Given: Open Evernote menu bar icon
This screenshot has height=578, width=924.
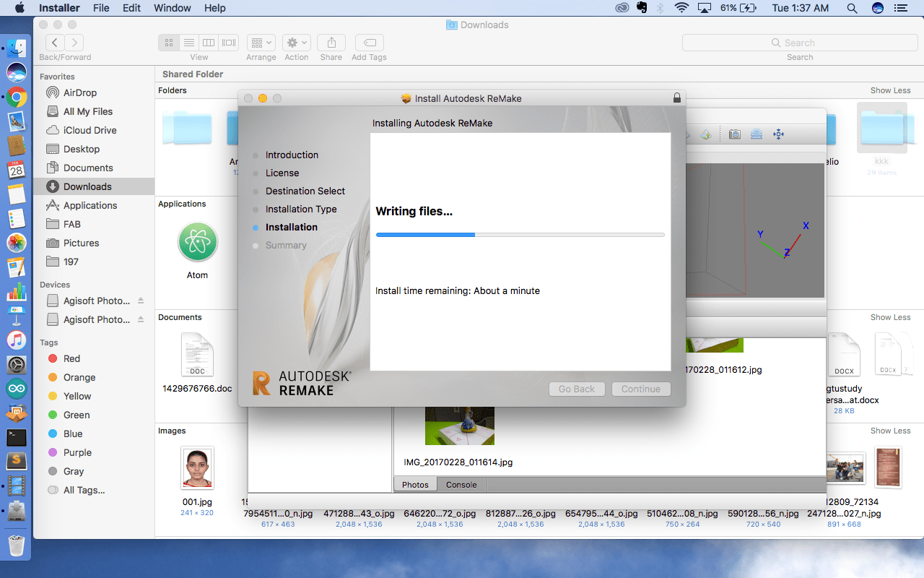Looking at the screenshot, I should [642, 8].
